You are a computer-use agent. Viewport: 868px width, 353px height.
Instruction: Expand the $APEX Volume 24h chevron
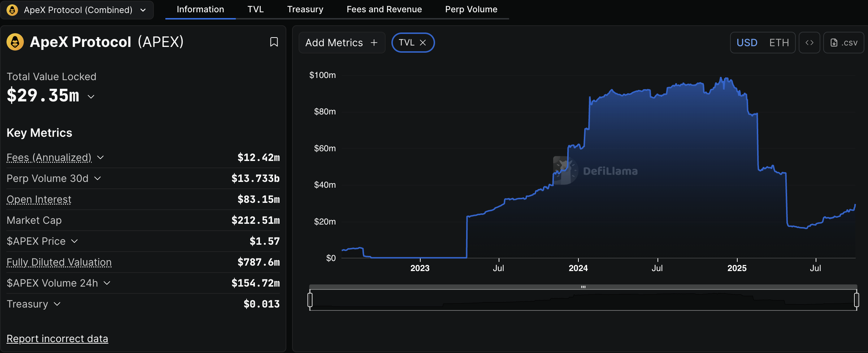(107, 283)
